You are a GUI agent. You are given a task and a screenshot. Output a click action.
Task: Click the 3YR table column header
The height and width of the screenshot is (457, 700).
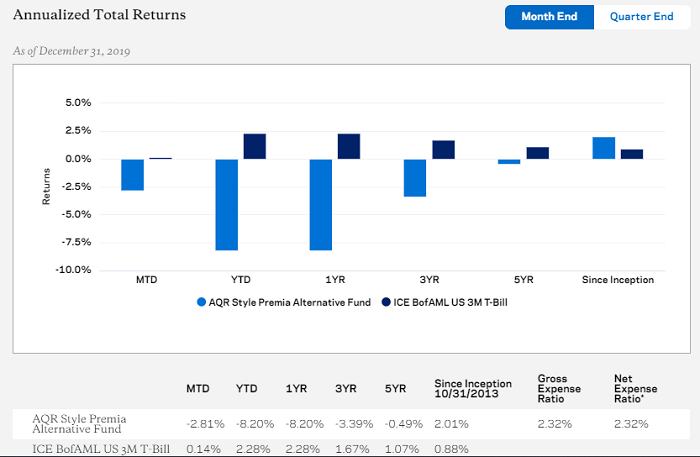pos(346,389)
